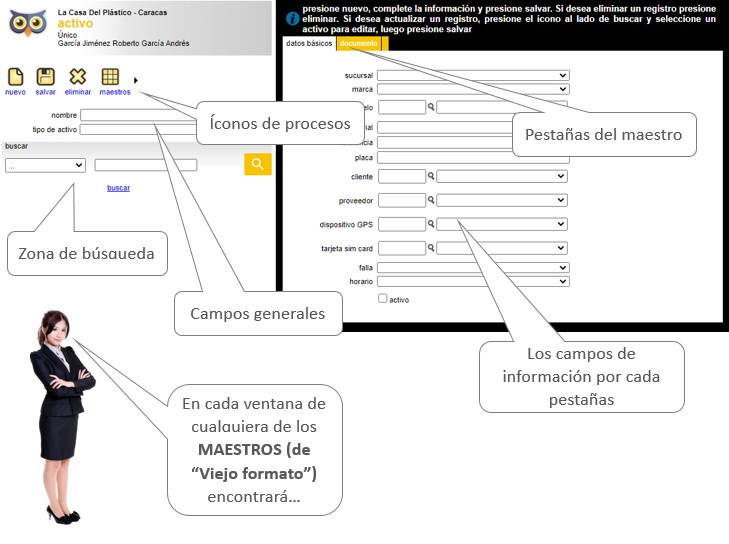This screenshot has width=729, height=544.
Task: Click the maestros label text
Action: [x=115, y=92]
